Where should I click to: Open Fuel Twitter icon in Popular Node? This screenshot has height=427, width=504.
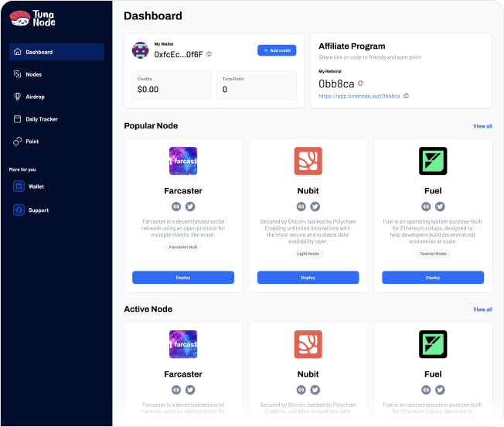(x=440, y=207)
